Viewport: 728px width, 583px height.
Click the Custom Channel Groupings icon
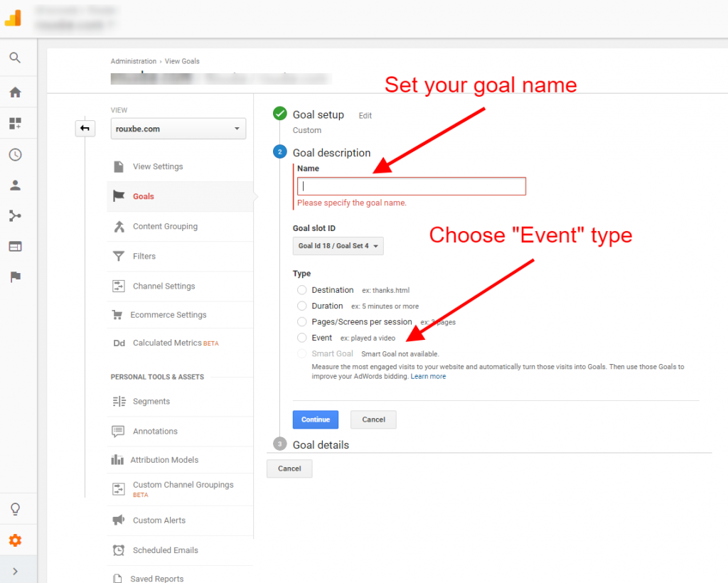click(x=119, y=488)
